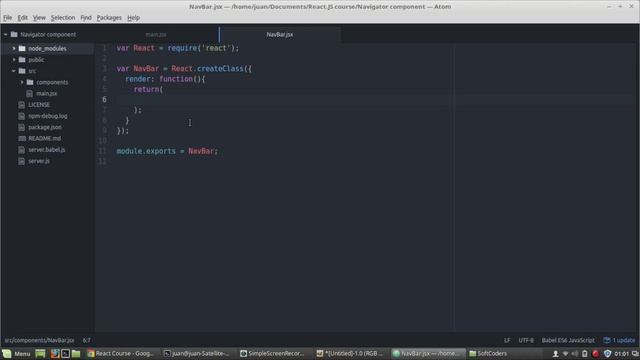640x360 pixels.
Task: Click the 6:7 cursor position indicator
Action: pyautogui.click(x=87, y=340)
